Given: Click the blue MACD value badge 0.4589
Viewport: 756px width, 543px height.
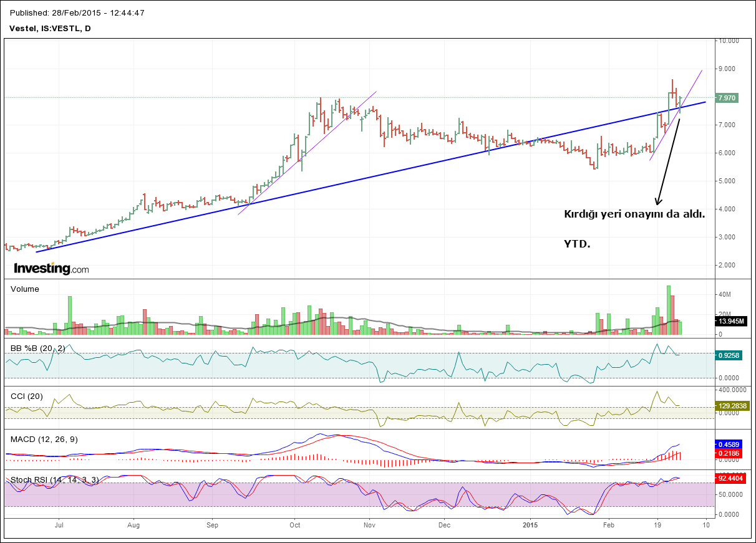Looking at the screenshot, I should click(727, 444).
